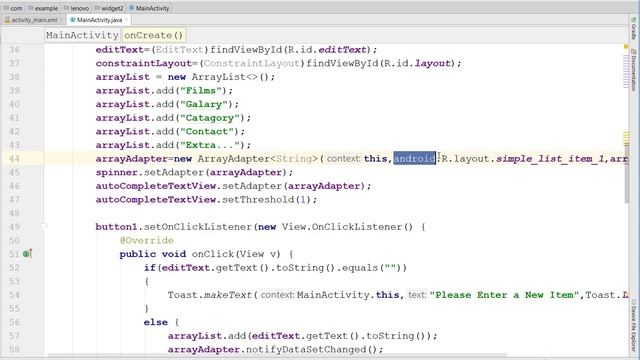The width and height of the screenshot is (640, 360).
Task: Open the Documentation side panel
Action: tap(633, 69)
